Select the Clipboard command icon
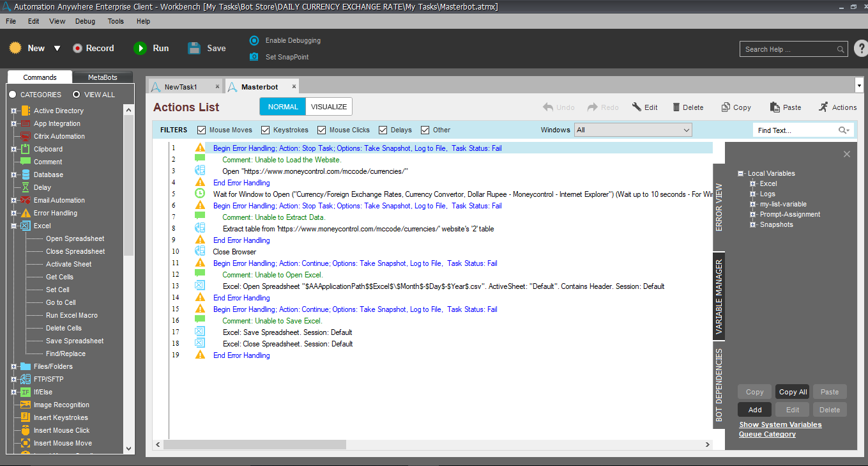The image size is (868, 466). [x=26, y=149]
